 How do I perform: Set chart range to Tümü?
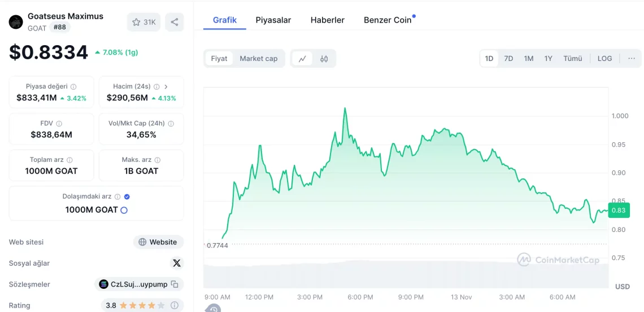point(572,59)
